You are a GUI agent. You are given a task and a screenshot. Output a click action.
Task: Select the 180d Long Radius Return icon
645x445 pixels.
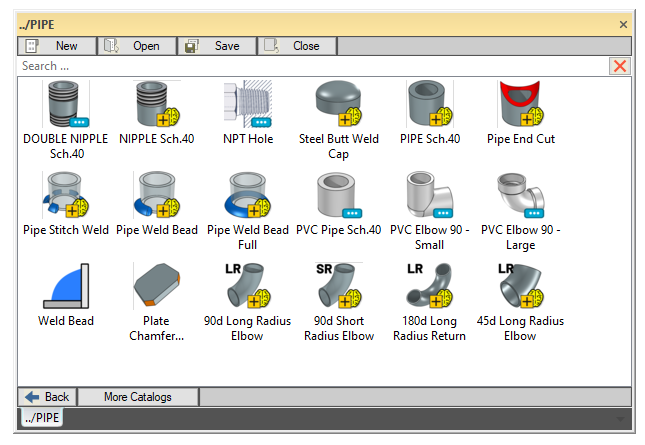pyautogui.click(x=430, y=286)
